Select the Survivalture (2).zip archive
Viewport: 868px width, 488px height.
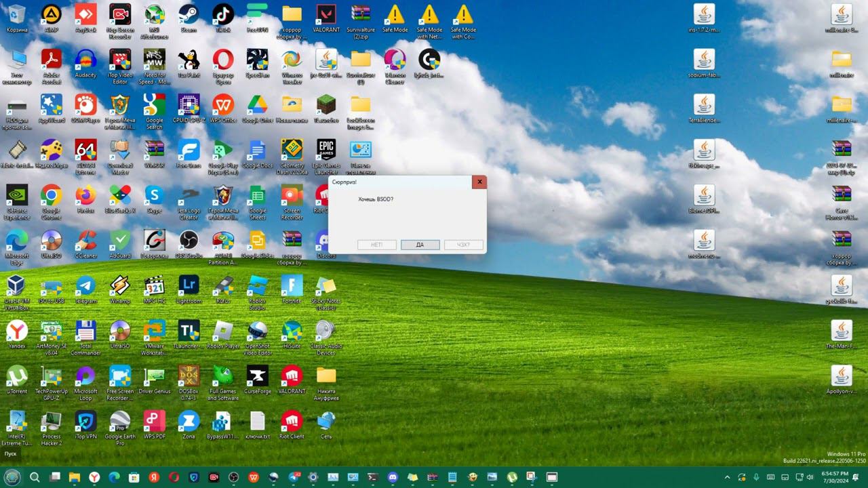[x=361, y=22]
